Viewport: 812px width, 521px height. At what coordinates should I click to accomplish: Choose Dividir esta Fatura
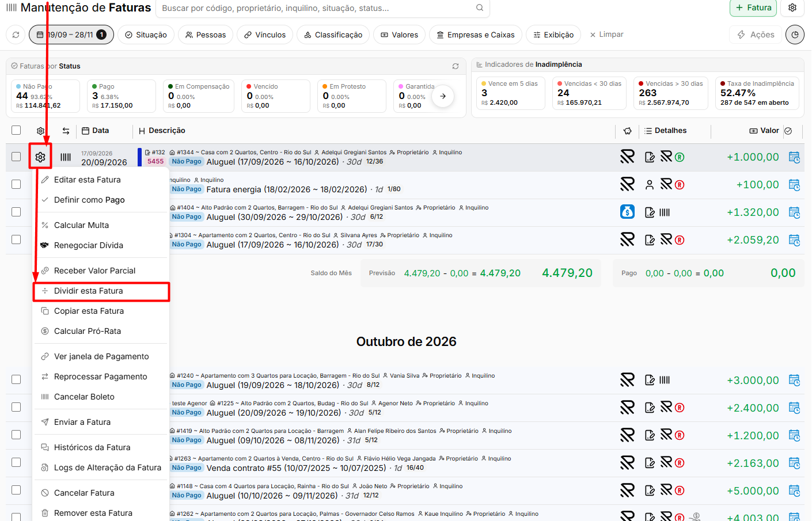pos(101,291)
